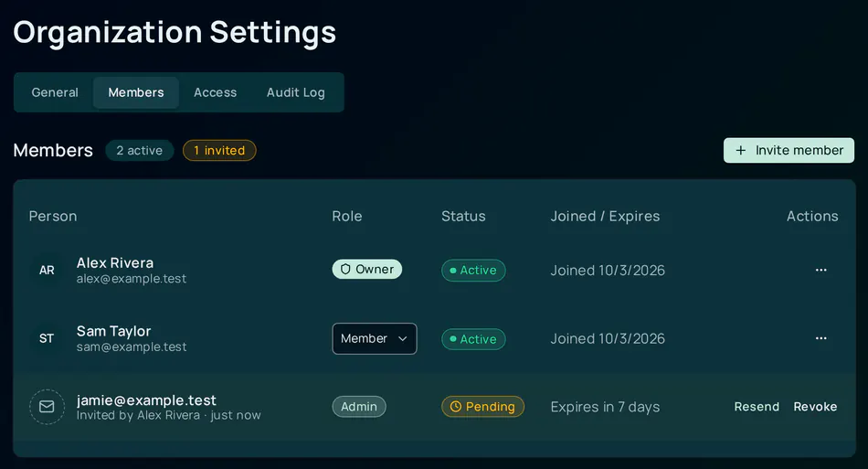Click the Actions column header
Screen dimensions: 868x469
tap(812, 217)
